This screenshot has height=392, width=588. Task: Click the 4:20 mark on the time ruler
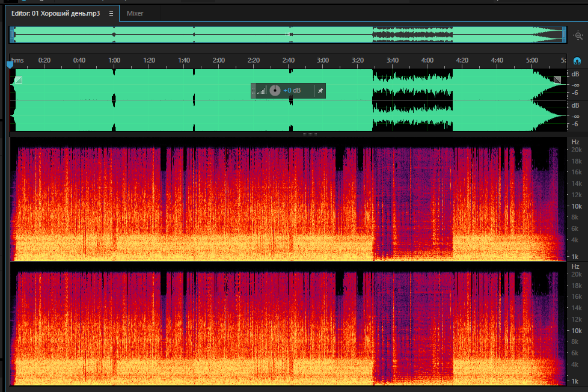tap(462, 60)
